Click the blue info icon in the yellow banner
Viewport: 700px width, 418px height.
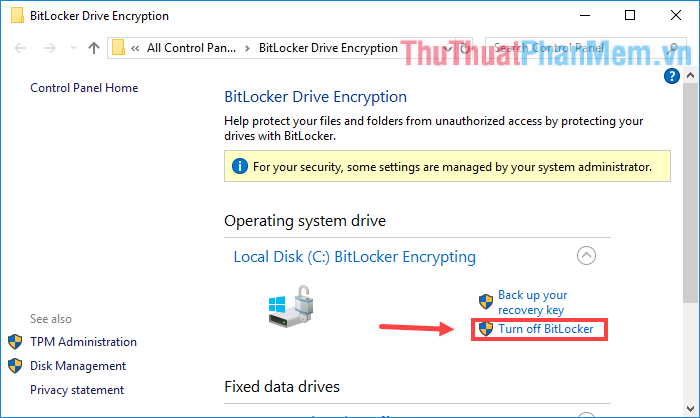coord(240,166)
